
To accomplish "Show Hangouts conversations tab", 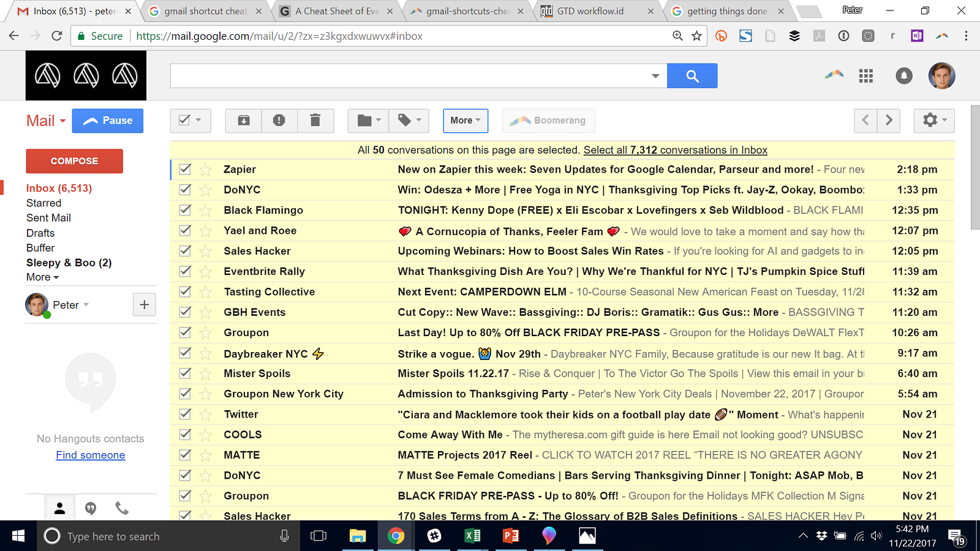I will click(91, 508).
